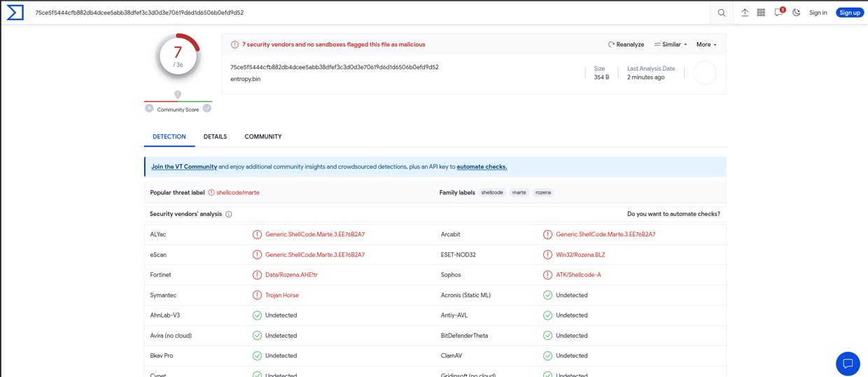868x377 pixels.
Task: Click the 2 minutes ago analysis date
Action: pyautogui.click(x=646, y=78)
